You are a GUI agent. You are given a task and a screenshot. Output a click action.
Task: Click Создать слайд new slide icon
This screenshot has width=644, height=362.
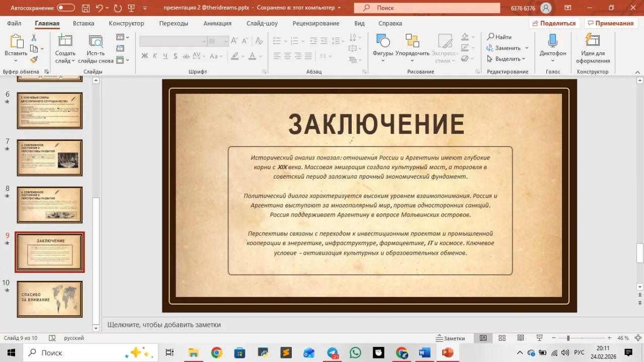[65, 41]
